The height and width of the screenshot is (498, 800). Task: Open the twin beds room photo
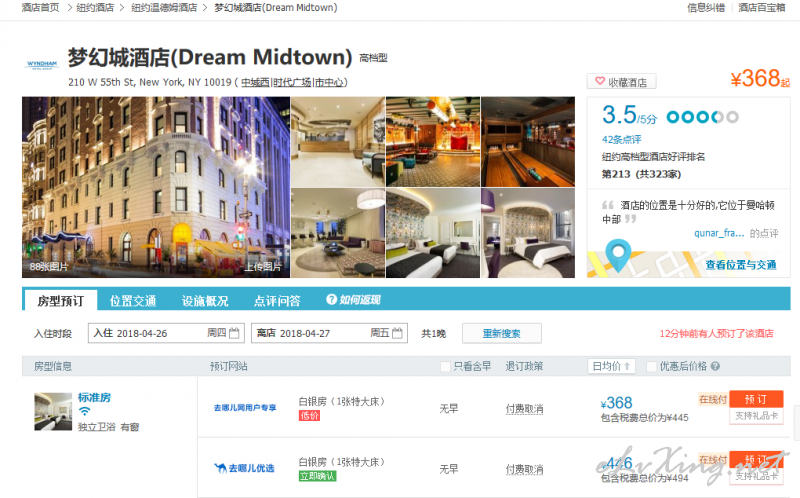pos(433,233)
